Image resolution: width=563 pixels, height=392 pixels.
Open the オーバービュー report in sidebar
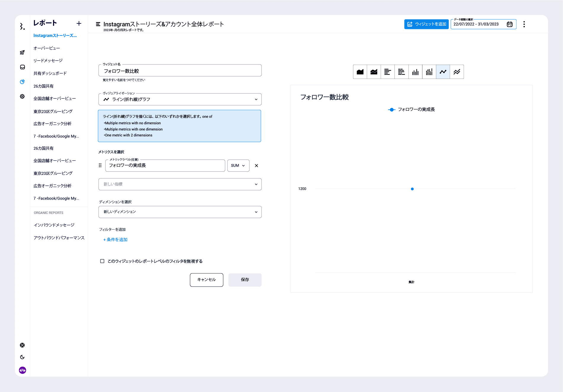[47, 48]
